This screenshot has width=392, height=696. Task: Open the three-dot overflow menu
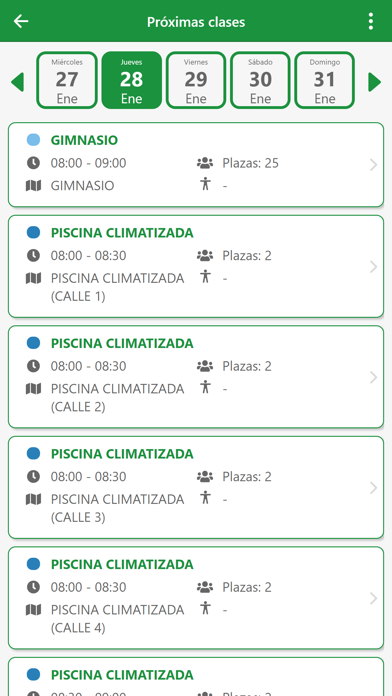click(370, 21)
